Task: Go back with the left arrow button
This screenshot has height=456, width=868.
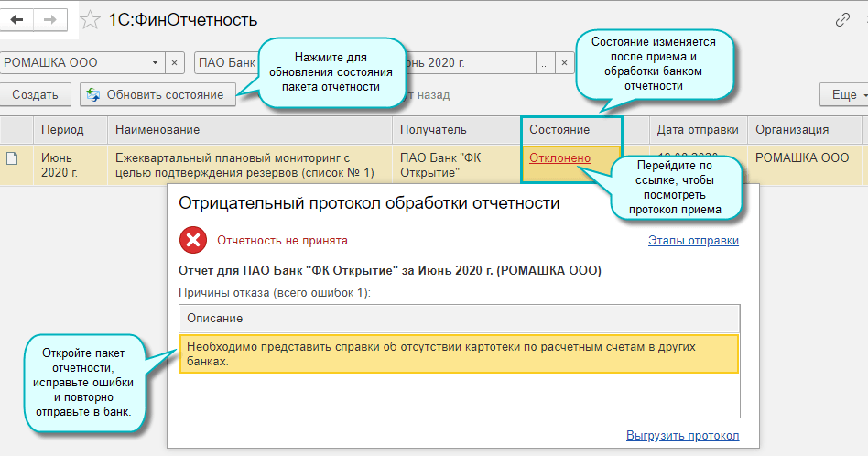Action: (16, 20)
